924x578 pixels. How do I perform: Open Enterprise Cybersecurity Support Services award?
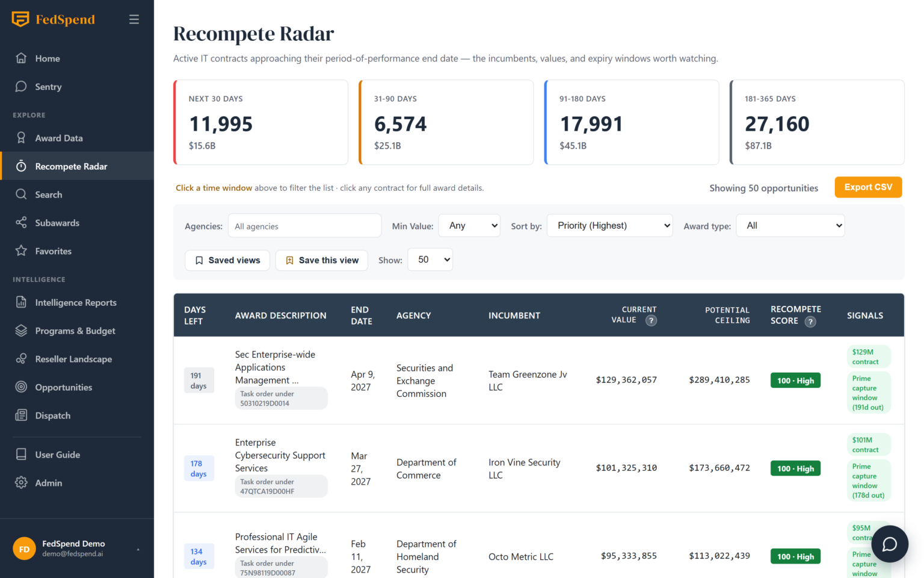[280, 455]
